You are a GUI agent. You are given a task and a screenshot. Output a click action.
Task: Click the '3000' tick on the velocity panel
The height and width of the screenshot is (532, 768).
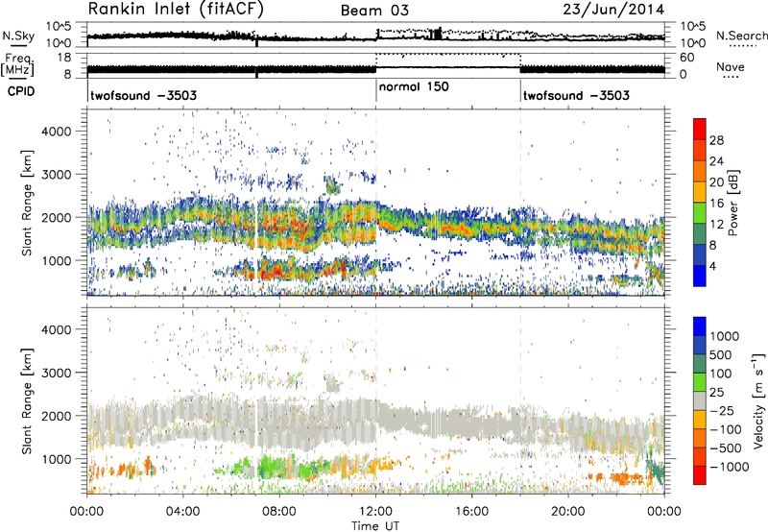tap(56, 373)
